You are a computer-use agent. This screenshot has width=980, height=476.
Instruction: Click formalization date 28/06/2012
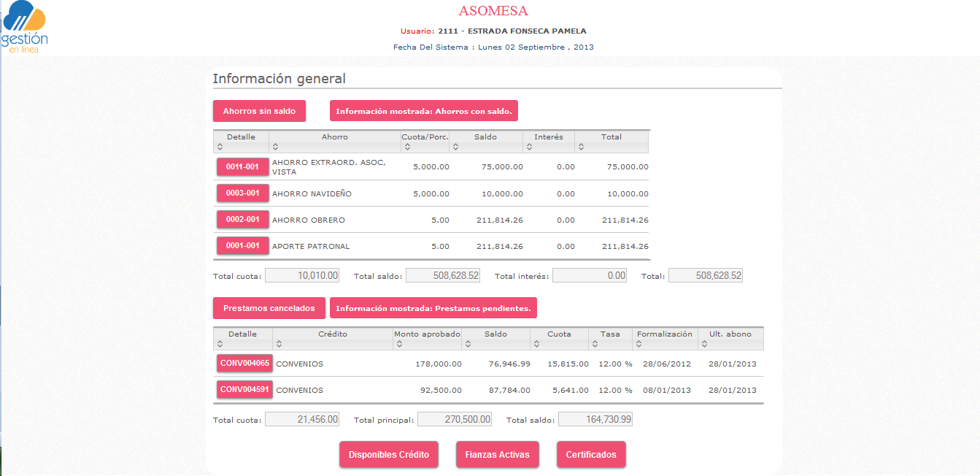point(667,364)
